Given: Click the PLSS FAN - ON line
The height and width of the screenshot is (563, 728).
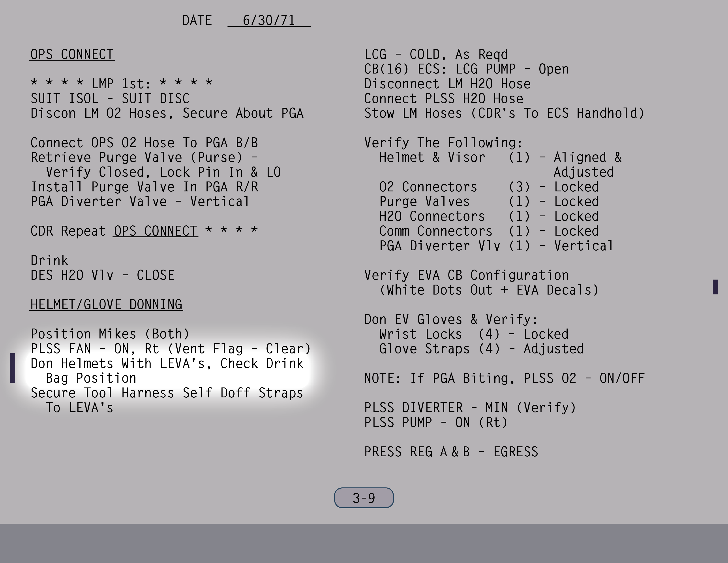Looking at the screenshot, I should [170, 349].
